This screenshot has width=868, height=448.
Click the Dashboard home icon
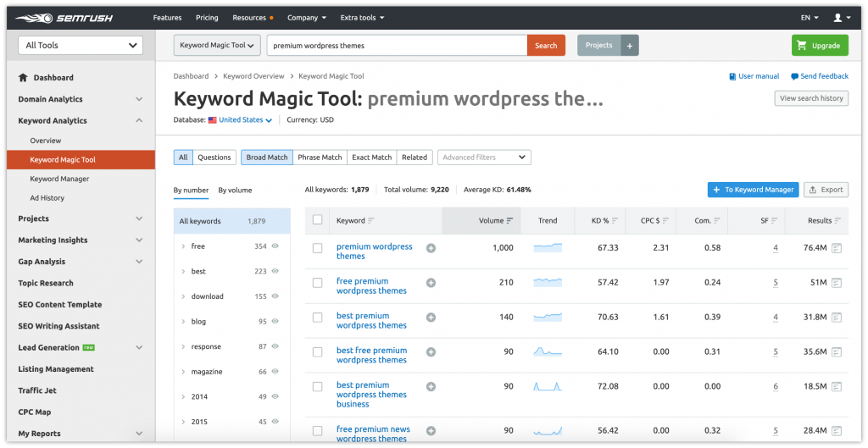coord(23,77)
